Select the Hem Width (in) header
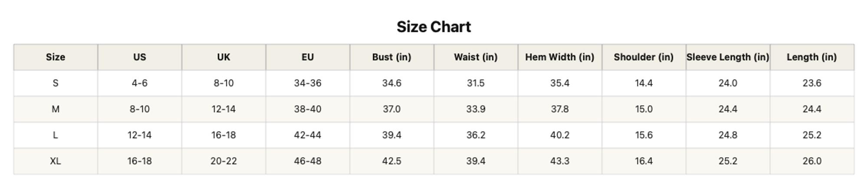 560,57
